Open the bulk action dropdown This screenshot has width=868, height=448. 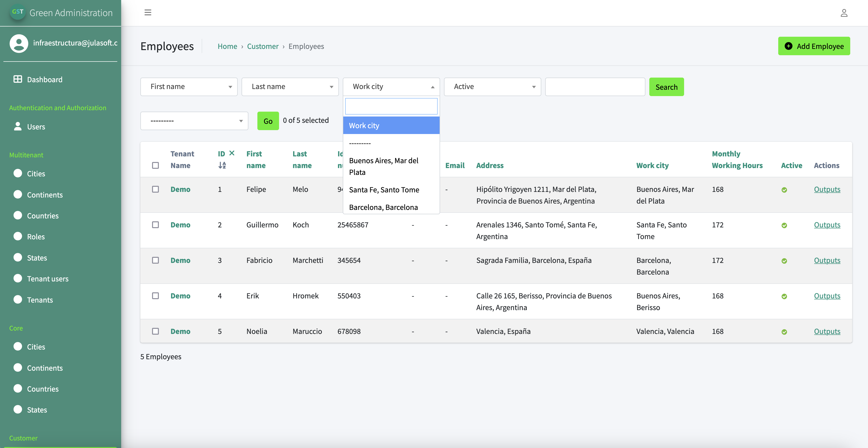194,121
